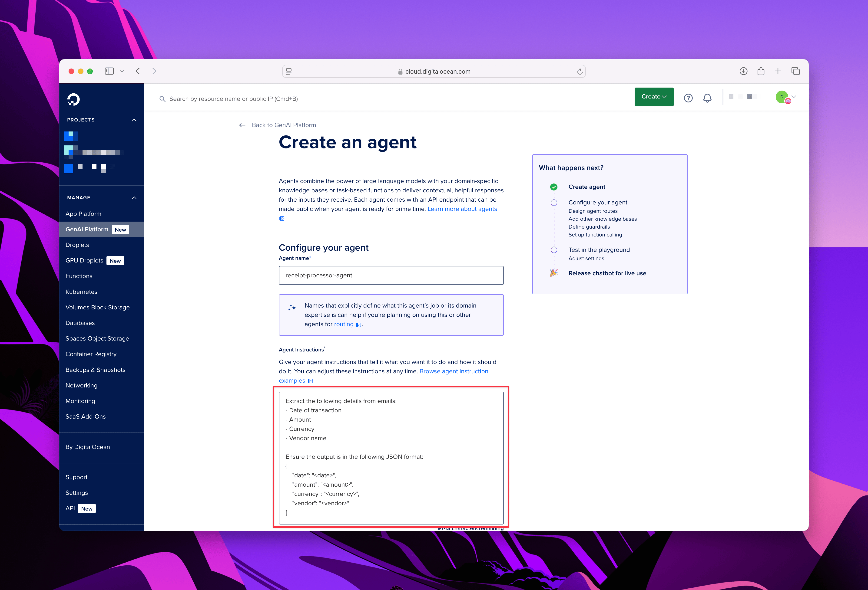
Task: Open Settings in sidebar
Action: coord(76,493)
